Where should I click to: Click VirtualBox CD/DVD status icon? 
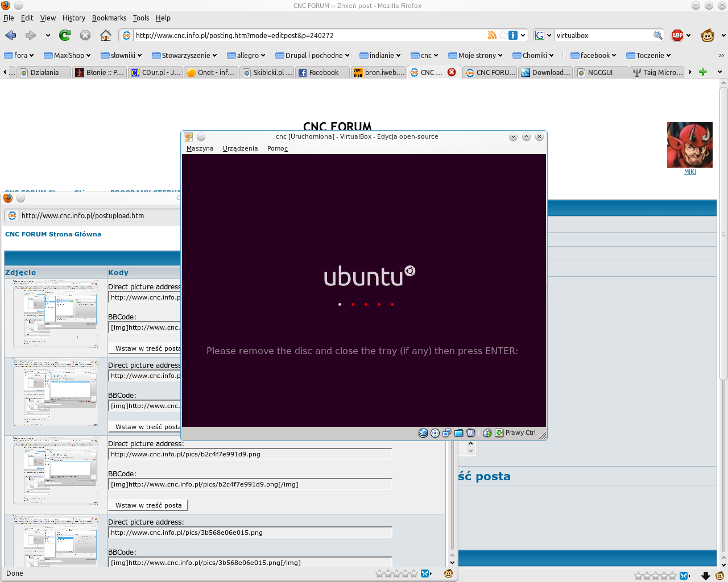pyautogui.click(x=435, y=433)
